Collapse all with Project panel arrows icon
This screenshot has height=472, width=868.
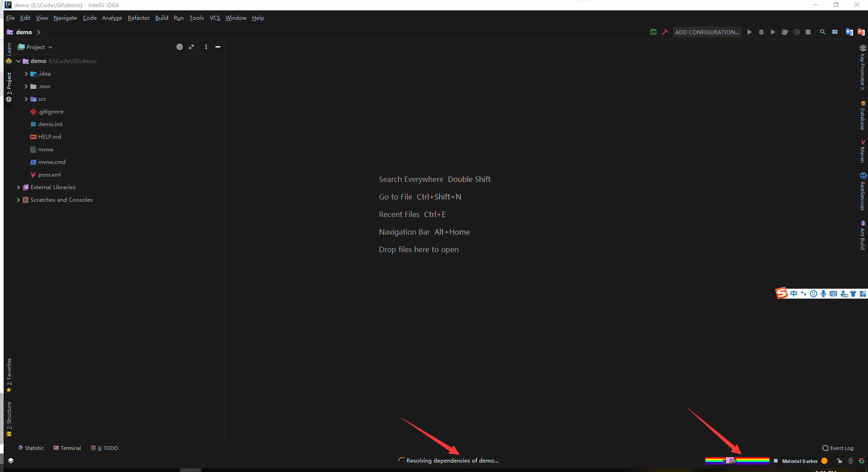point(191,47)
